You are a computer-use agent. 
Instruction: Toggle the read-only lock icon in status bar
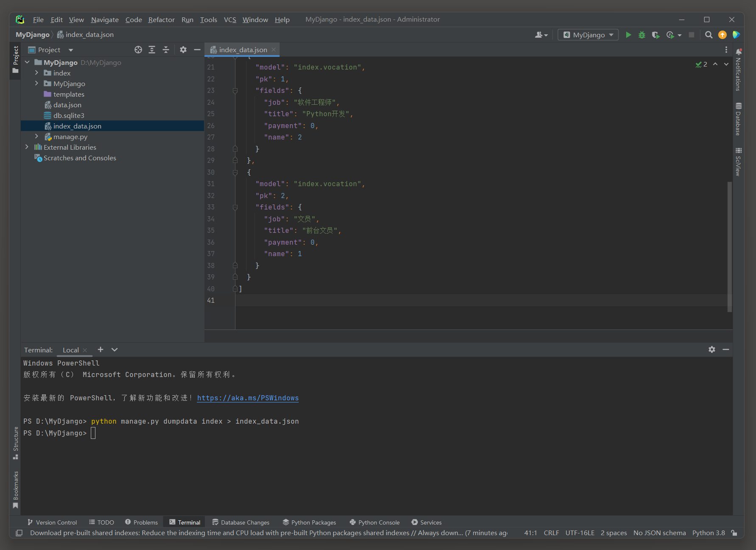point(734,533)
